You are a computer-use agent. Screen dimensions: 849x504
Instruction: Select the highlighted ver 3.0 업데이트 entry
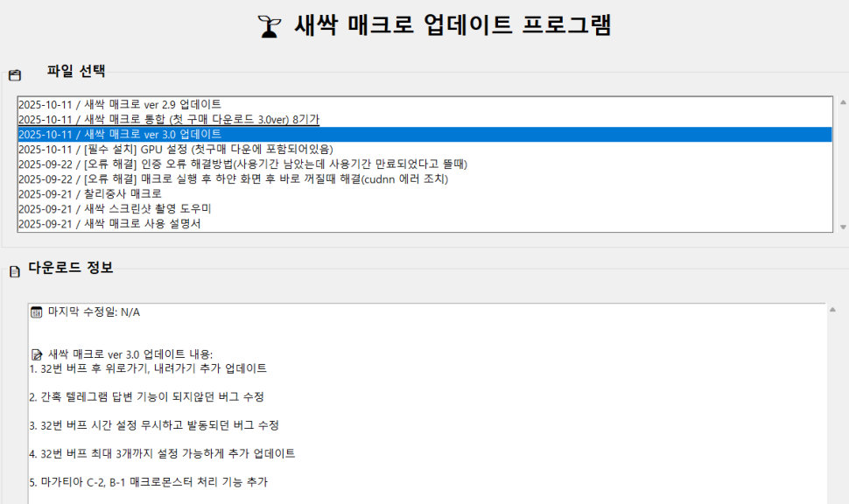pos(120,134)
